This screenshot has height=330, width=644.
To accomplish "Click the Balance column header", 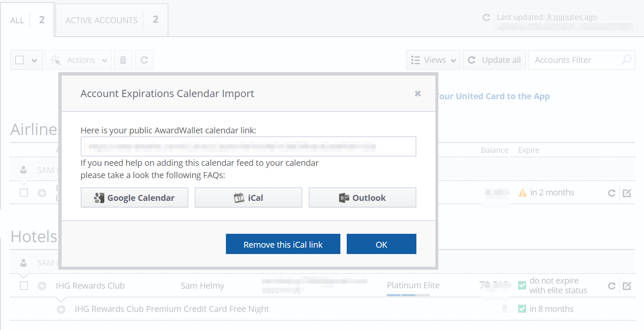I will point(495,150).
